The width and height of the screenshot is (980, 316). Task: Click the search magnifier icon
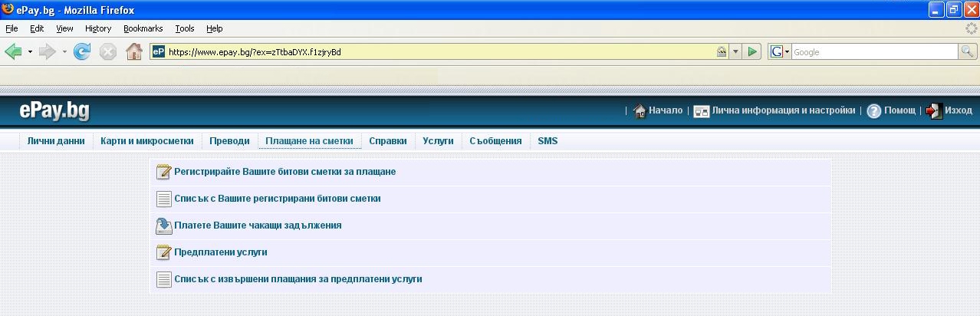pyautogui.click(x=968, y=51)
